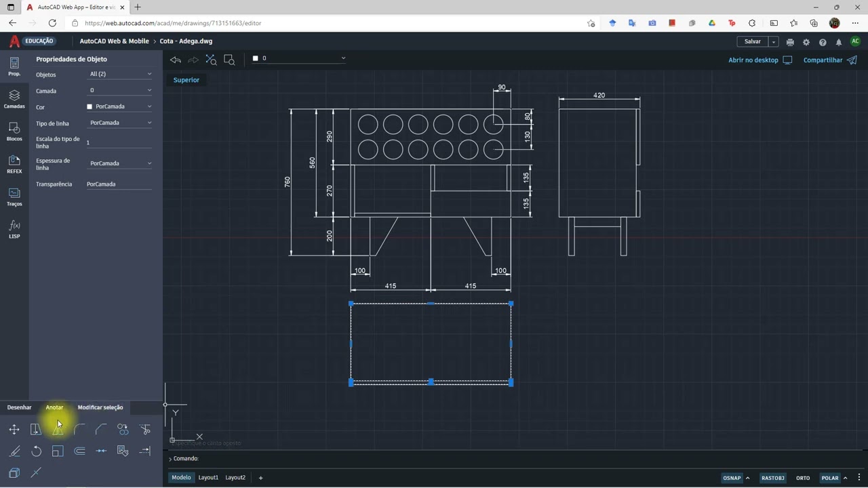Select the Match Properties tool
Viewport: 868px width, 488px height.
click(x=123, y=451)
